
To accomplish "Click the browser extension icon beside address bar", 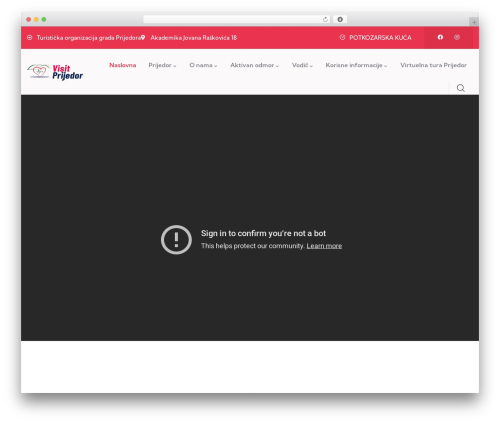I will pyautogui.click(x=340, y=19).
